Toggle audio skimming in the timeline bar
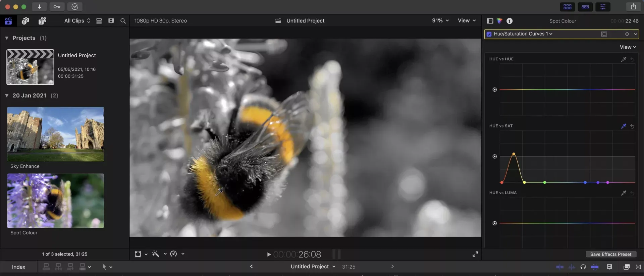This screenshot has height=276, width=644. [x=572, y=267]
